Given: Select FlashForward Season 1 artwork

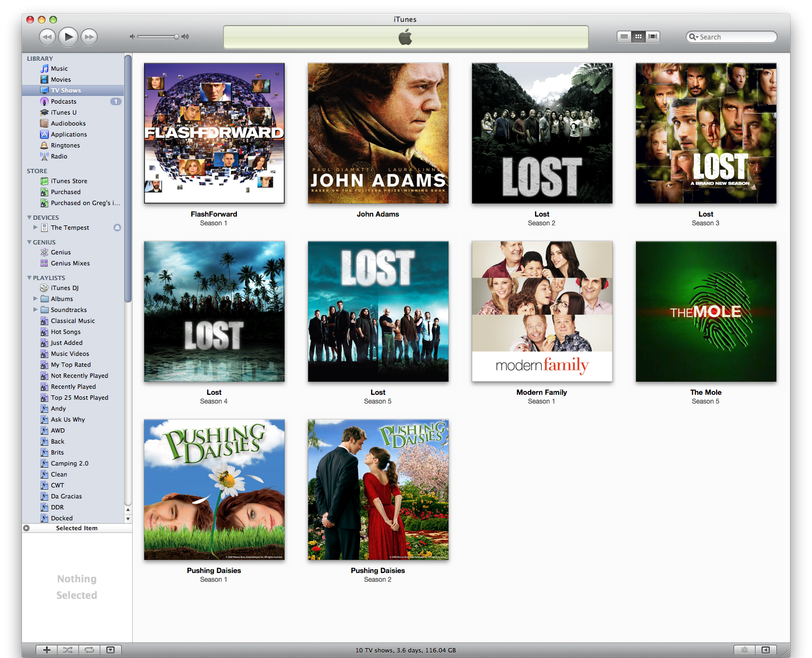Looking at the screenshot, I should [214, 133].
